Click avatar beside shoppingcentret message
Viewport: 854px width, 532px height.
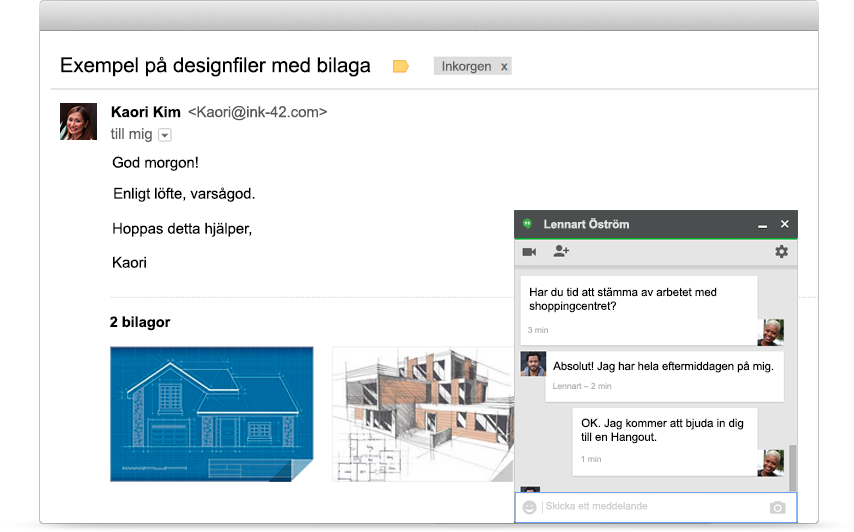coord(771,333)
